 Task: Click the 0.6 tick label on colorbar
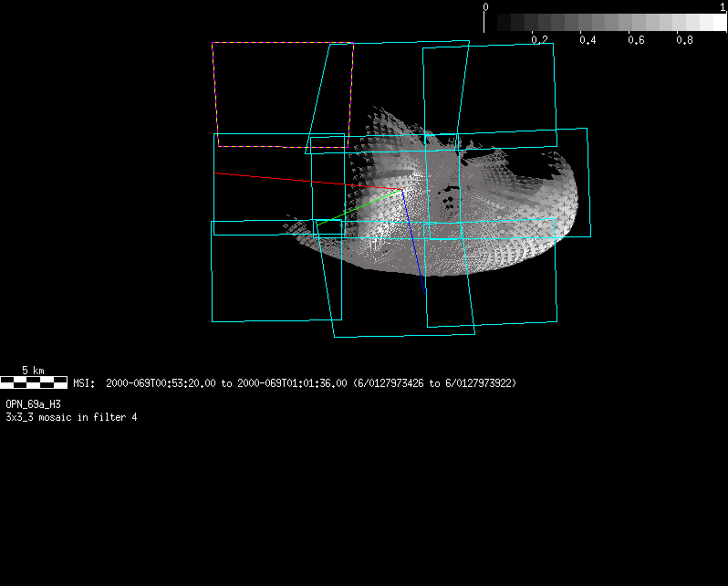click(x=636, y=40)
